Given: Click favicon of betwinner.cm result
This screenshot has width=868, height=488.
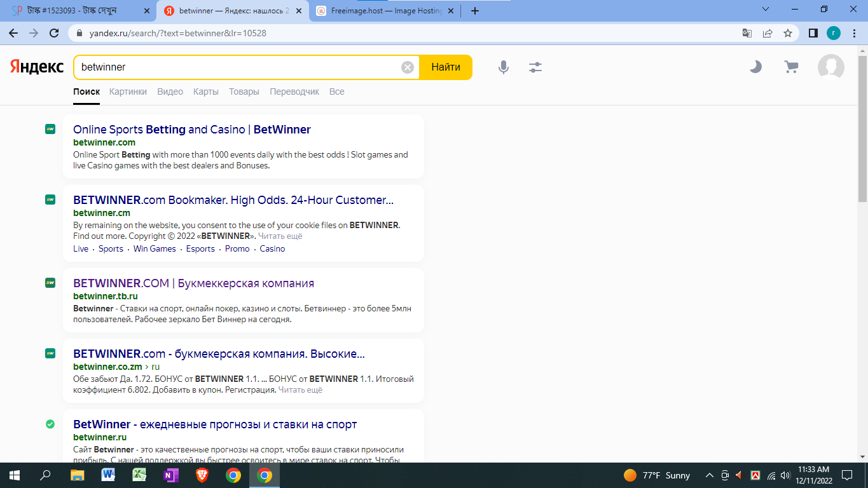Looking at the screenshot, I should 50,200.
